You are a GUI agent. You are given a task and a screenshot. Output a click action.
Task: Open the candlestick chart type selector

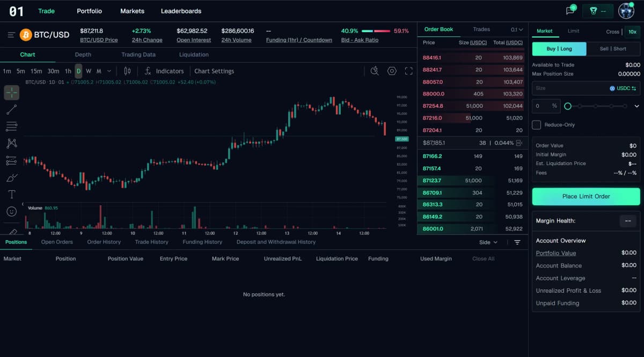tap(127, 71)
